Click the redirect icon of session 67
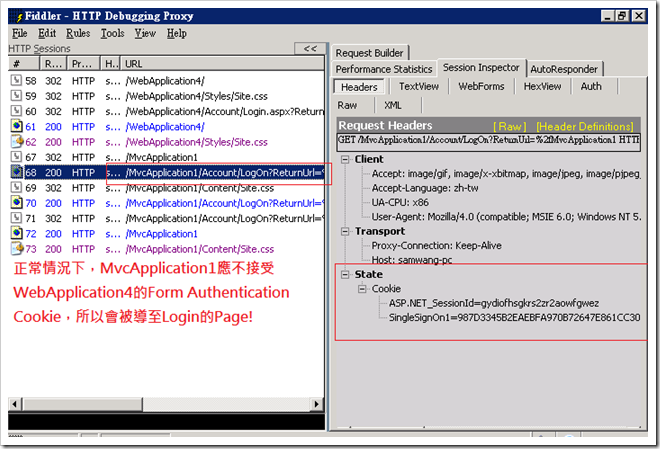The height and width of the screenshot is (449, 660). click(x=16, y=157)
